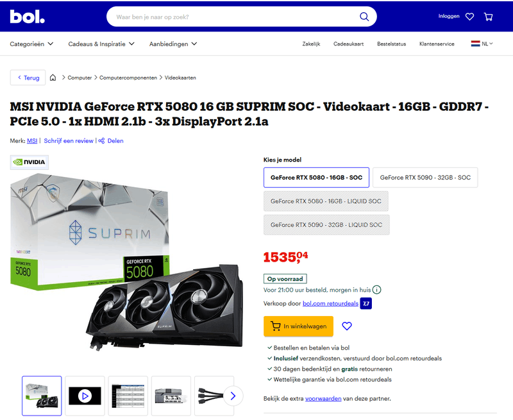The height and width of the screenshot is (420, 513).
Task: Click the Delen share icon
Action: pyautogui.click(x=102, y=140)
